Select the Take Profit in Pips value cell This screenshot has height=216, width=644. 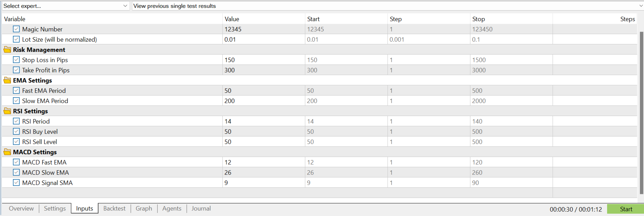pyautogui.click(x=264, y=70)
